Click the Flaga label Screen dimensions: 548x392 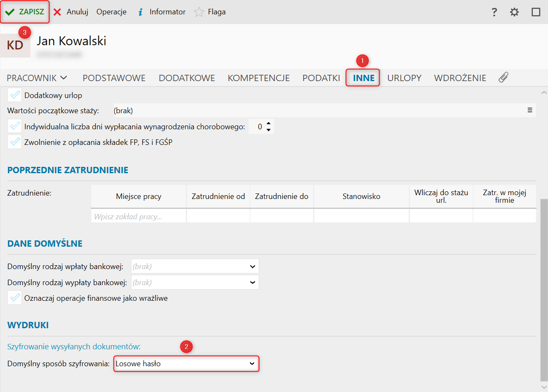point(217,12)
